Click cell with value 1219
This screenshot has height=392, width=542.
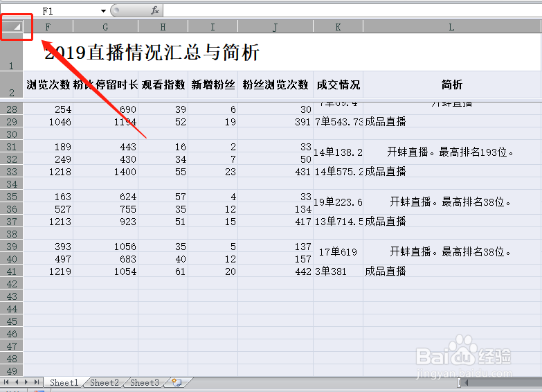(x=48, y=271)
